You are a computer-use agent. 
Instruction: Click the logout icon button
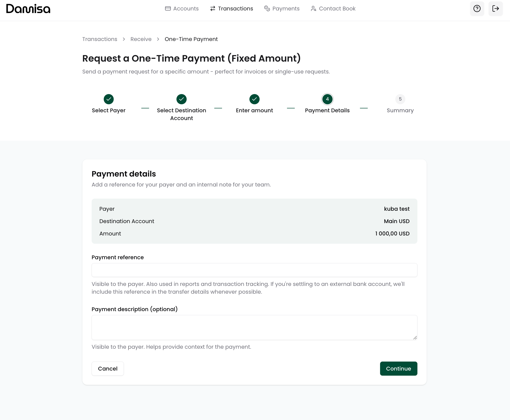[495, 9]
